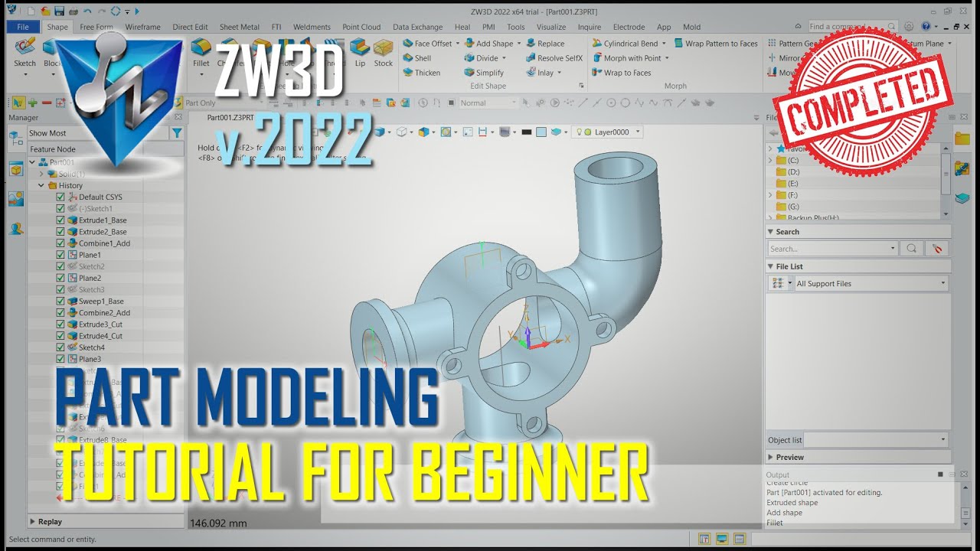Click the filter funnel icon in Manager
The width and height of the screenshot is (980, 551).
(x=177, y=133)
